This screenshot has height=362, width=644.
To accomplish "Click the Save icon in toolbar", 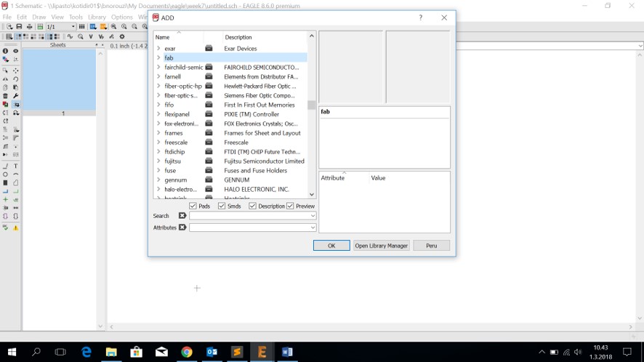I will (x=20, y=27).
